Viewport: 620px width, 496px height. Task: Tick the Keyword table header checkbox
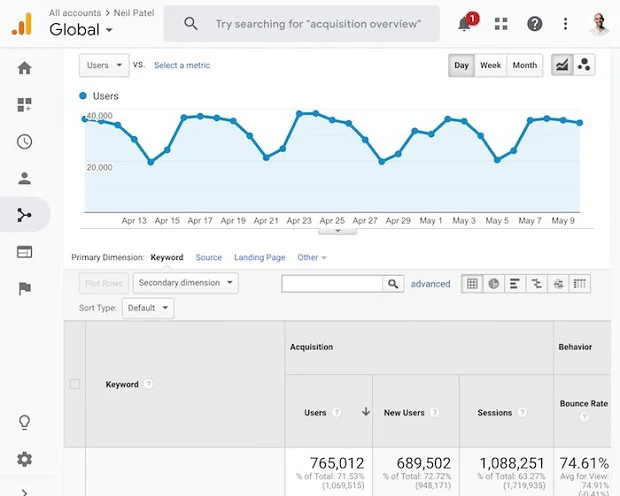pyautogui.click(x=74, y=384)
